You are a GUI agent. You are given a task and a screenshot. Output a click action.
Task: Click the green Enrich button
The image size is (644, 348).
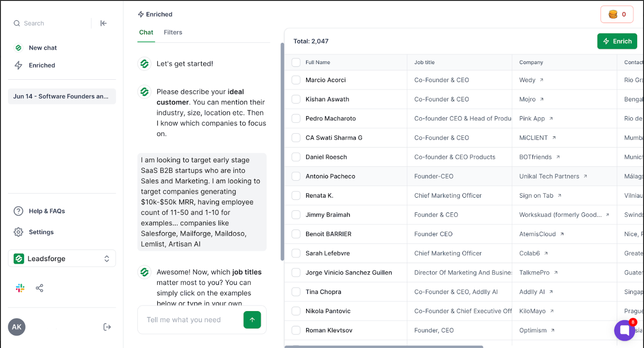[617, 41]
